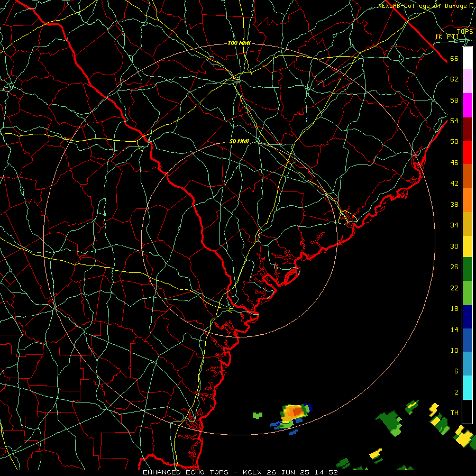Viewport: 476px width, 476px height.
Task: Click the 50 NMI range ring label
Action: (x=239, y=141)
